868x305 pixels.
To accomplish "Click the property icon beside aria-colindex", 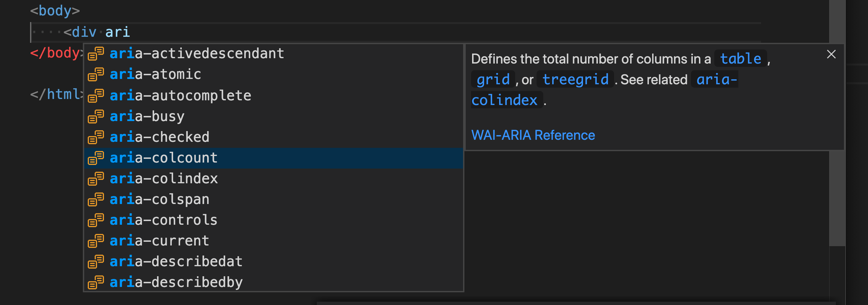I will 96,179.
